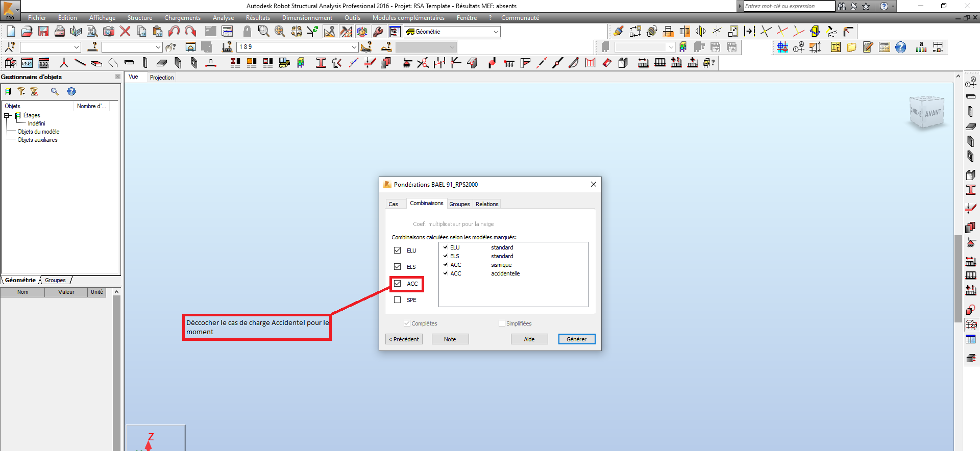Uncheck ELU standard in the models list
Image resolution: width=980 pixels, height=451 pixels.
tap(446, 247)
